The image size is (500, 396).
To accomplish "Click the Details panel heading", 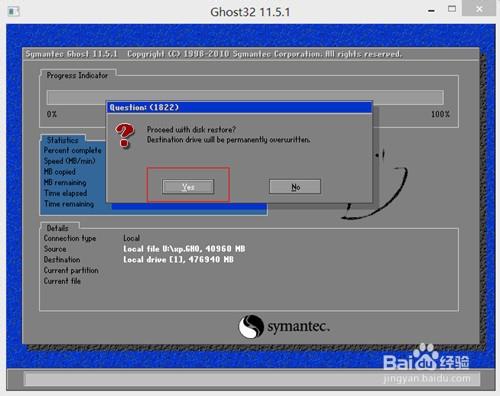I will [57, 228].
